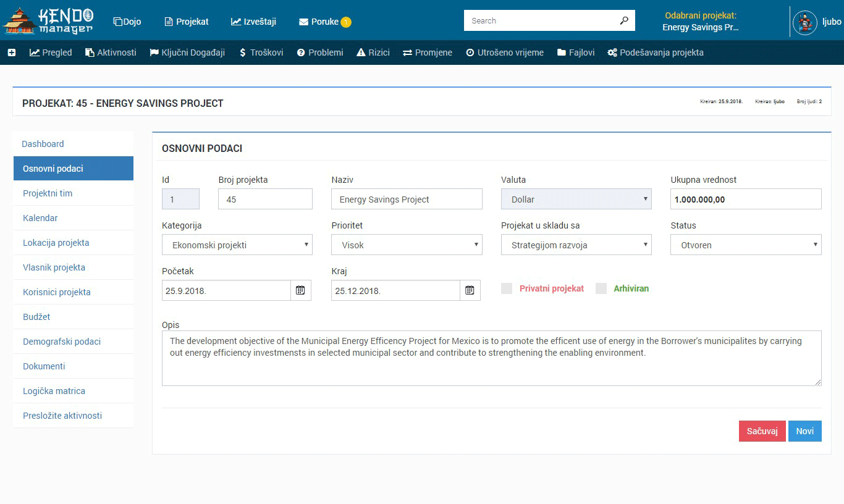Click the Kraj date field
Image resolution: width=844 pixels, height=504 pixels.
coord(395,290)
